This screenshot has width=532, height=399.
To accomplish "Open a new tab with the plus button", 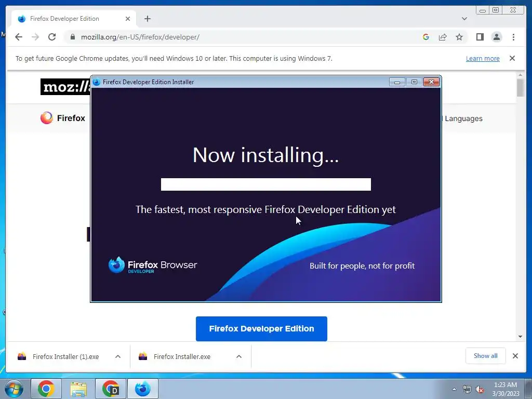I will [147, 19].
